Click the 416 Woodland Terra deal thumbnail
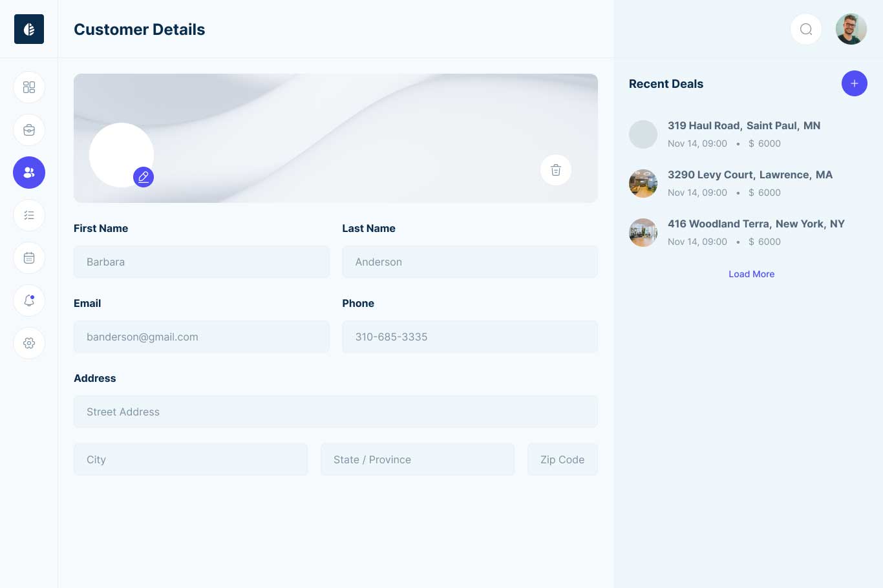 coord(643,233)
